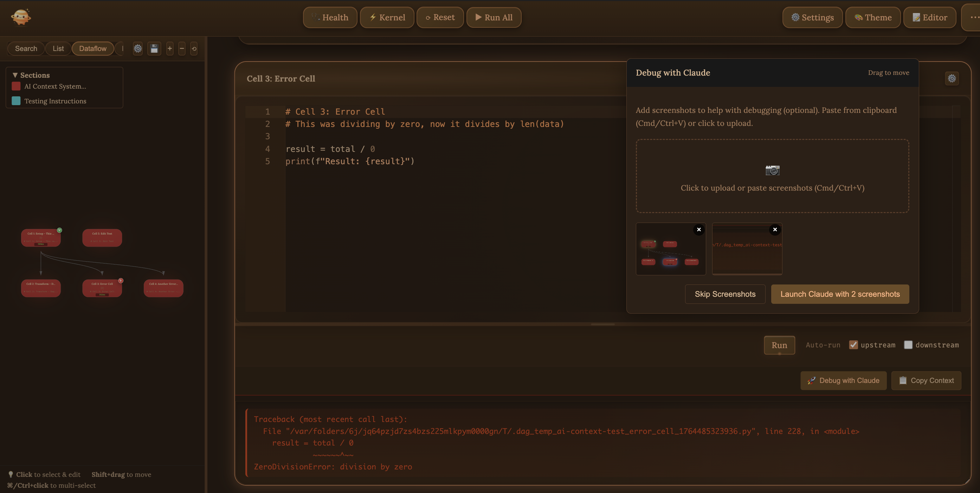Select the Testing Instructions section
The height and width of the screenshot is (493, 980).
[x=55, y=101]
